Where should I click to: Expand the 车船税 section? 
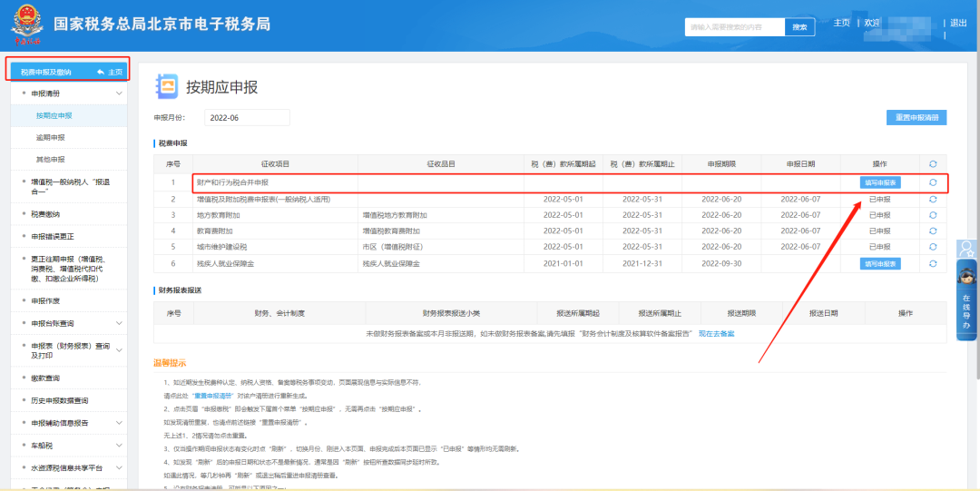(119, 446)
